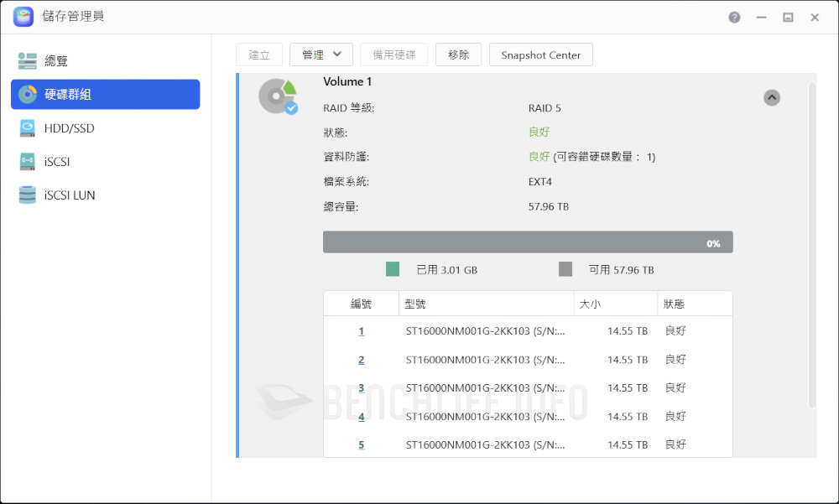The image size is (839, 504).
Task: Switch to the HDD/SSD section
Action: pos(69,127)
